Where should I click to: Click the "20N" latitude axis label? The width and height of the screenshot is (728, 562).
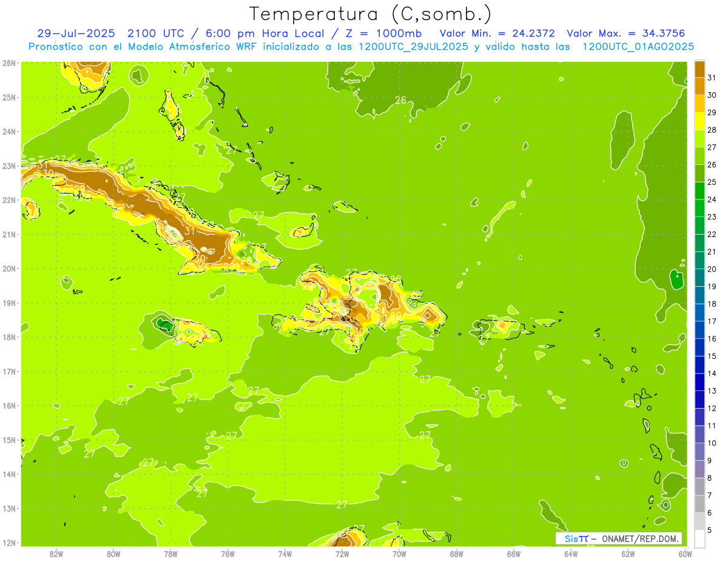point(9,269)
